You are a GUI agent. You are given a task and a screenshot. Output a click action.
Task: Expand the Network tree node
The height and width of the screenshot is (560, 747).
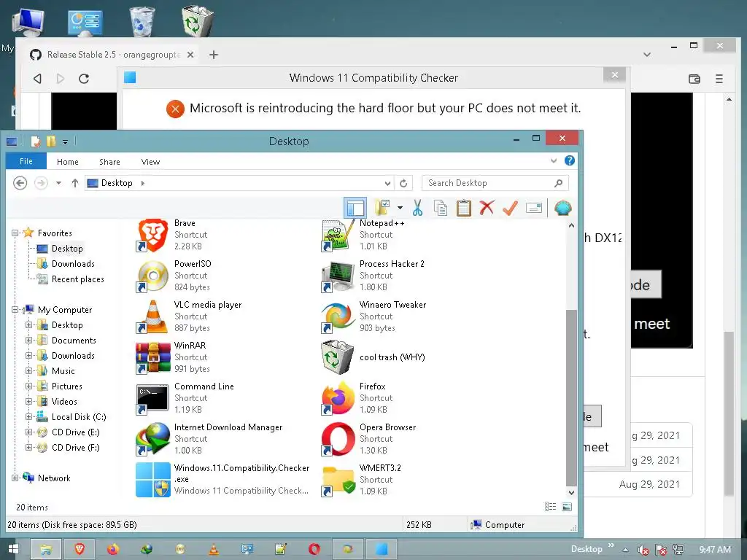15,478
